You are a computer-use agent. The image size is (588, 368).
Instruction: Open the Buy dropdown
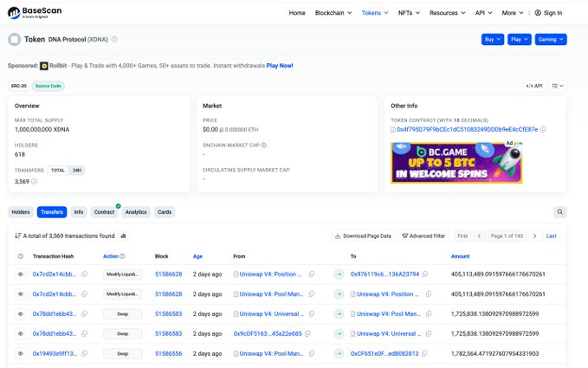tap(493, 39)
